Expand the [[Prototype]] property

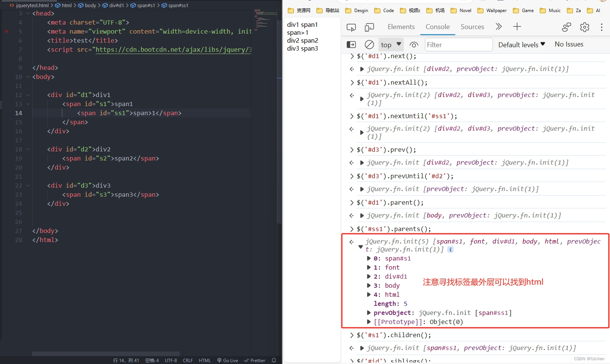[x=369, y=322]
